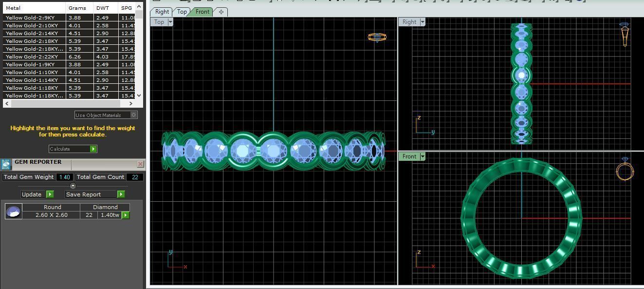Click the metal list scroll-down arrow
Viewport: 644px width, 289px height.
click(x=139, y=96)
